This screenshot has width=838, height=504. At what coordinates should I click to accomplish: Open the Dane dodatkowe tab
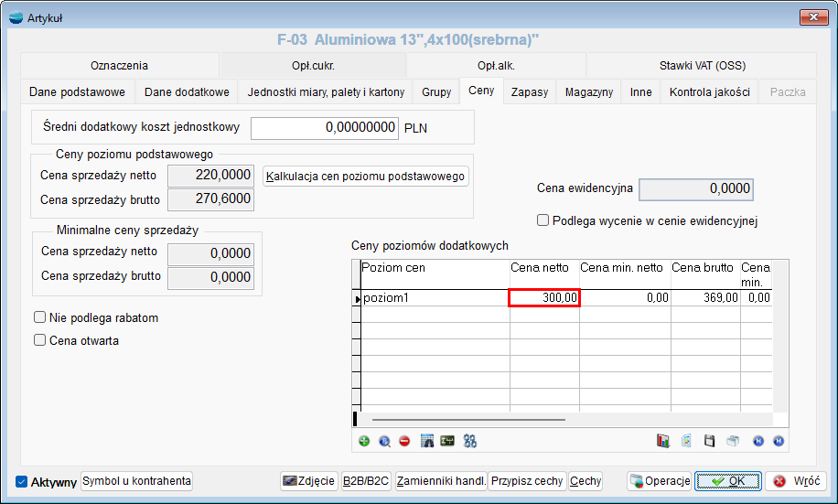(187, 92)
